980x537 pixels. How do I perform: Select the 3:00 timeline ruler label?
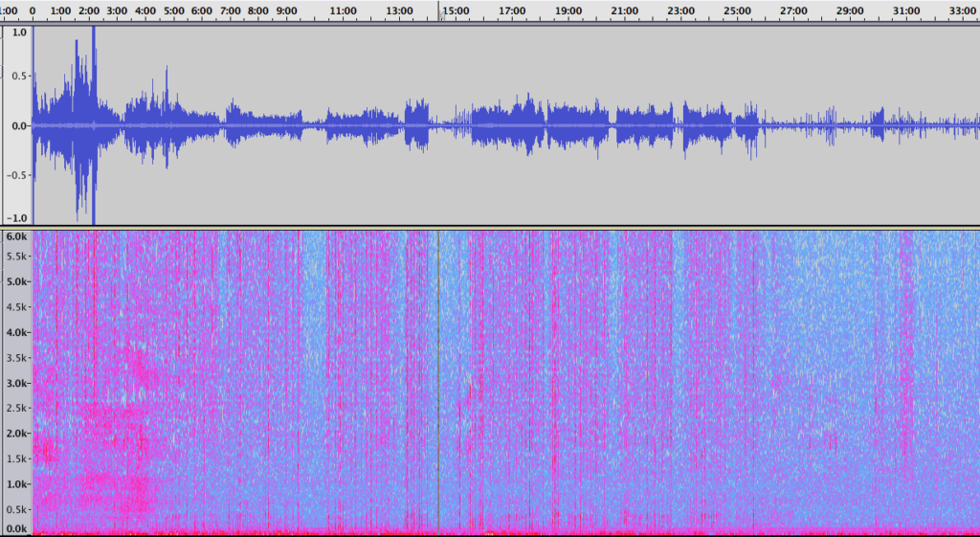click(117, 11)
